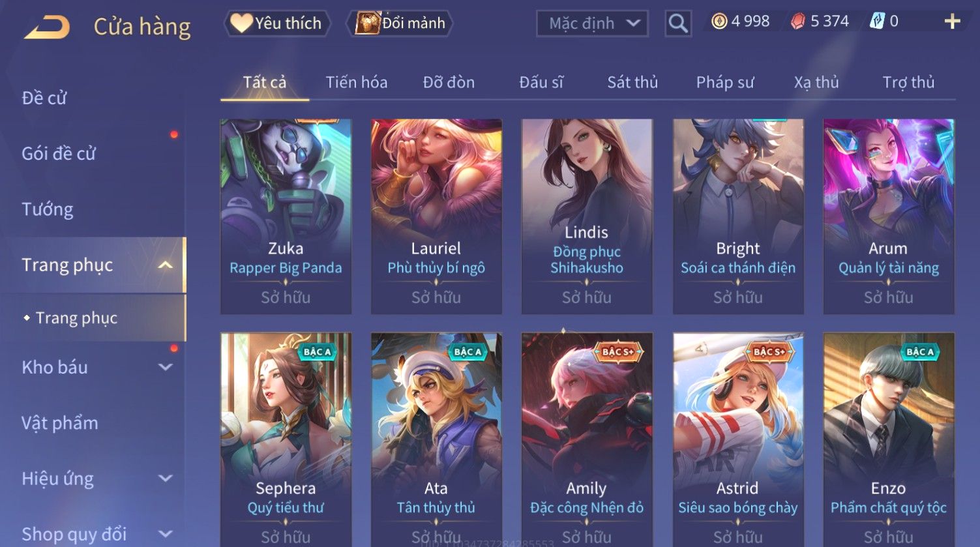This screenshot has height=547, width=980.
Task: Open the Mặc định sort dropdown
Action: [592, 23]
